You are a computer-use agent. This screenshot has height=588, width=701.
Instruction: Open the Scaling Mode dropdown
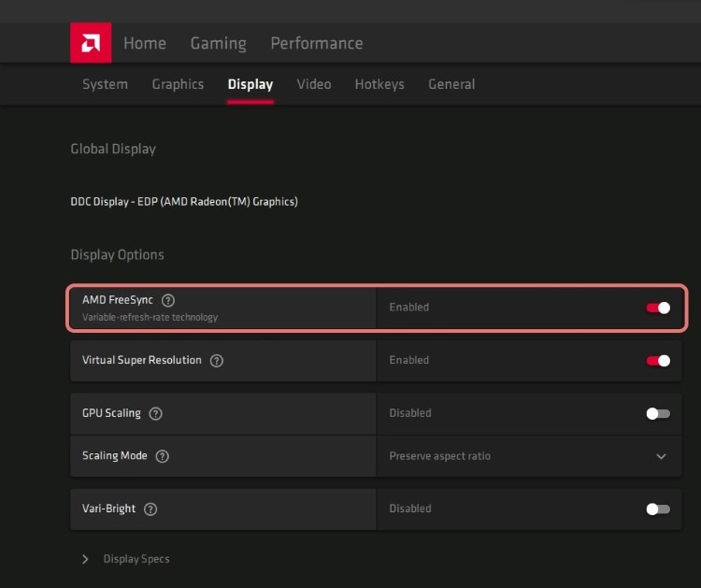[529, 456]
